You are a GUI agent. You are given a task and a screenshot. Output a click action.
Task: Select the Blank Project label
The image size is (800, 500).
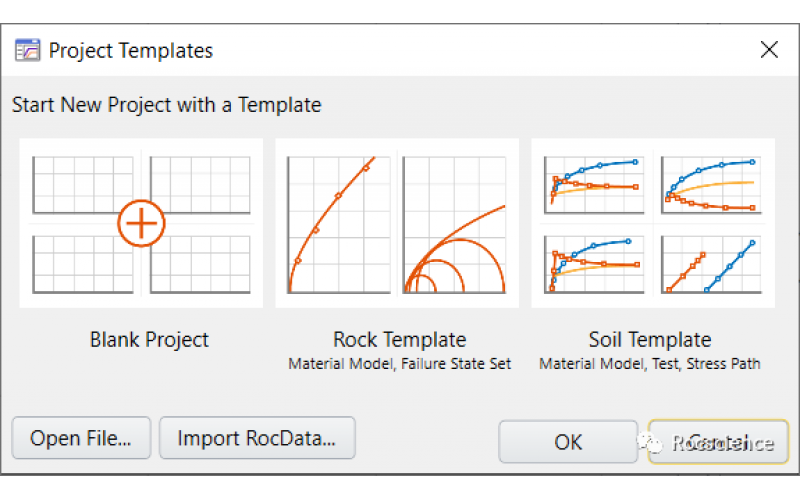149,340
